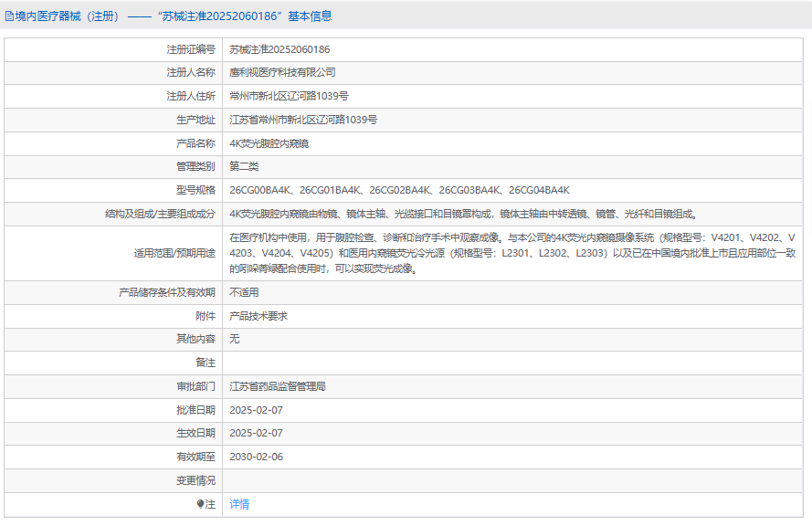This screenshot has width=812, height=526.
Task: Open the 详情 details link
Action: coord(239,504)
